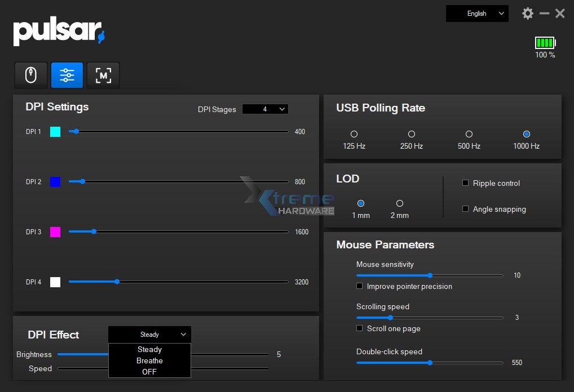Enable Ripple control

click(x=465, y=183)
